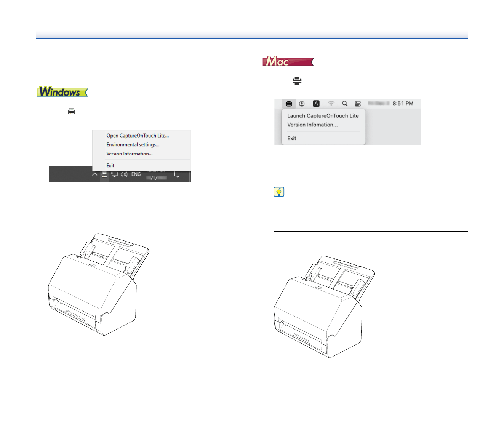504x432 pixels.
Task: Open Spotlight search magnifier in Mac menu bar
Action: point(345,103)
